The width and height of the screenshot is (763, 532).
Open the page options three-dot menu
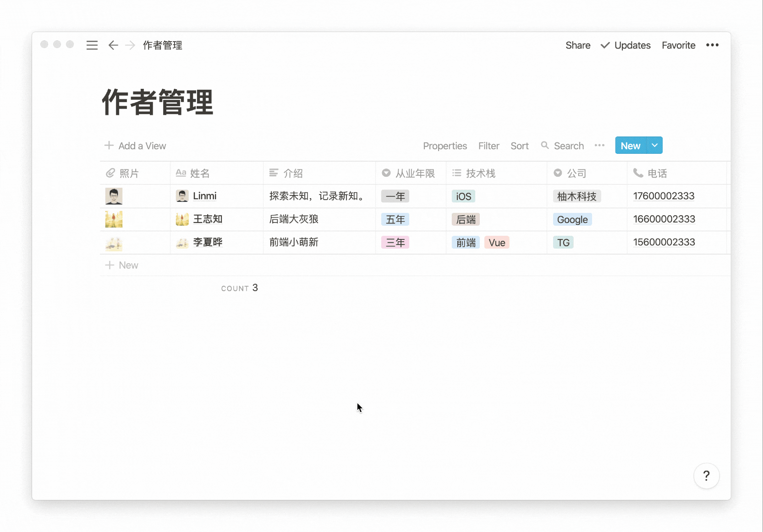pyautogui.click(x=712, y=45)
